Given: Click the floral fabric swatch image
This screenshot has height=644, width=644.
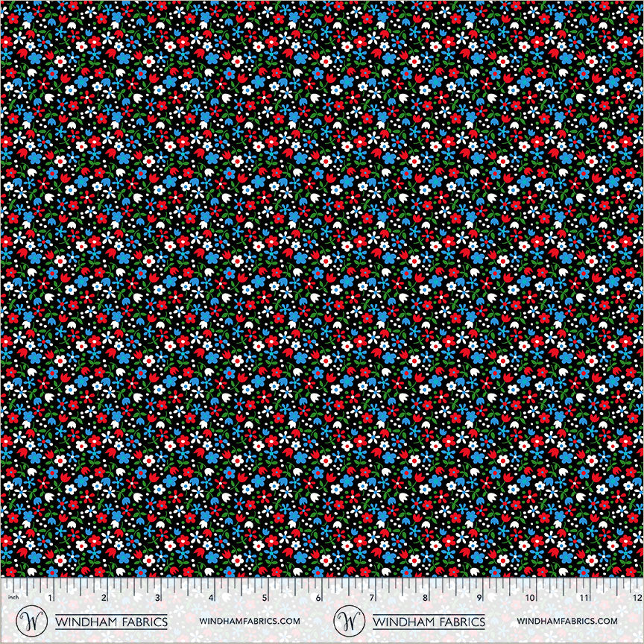Looking at the screenshot, I should tap(322, 287).
